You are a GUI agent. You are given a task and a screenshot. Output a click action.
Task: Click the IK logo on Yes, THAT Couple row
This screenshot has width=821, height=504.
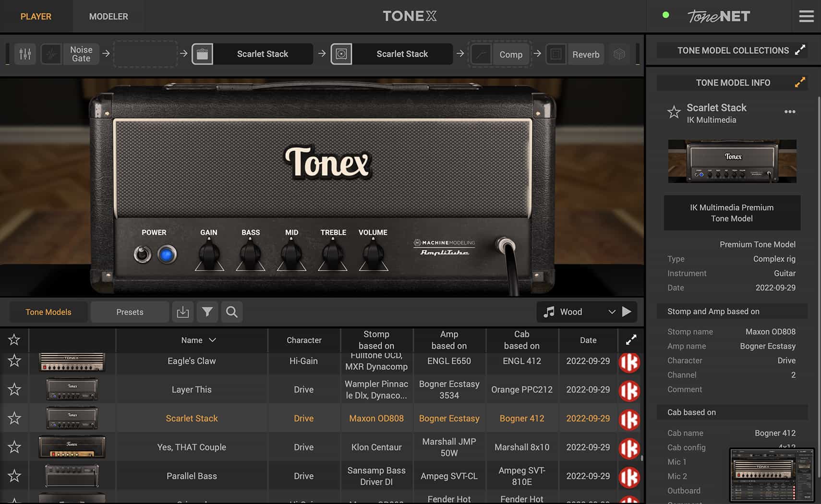click(x=629, y=448)
